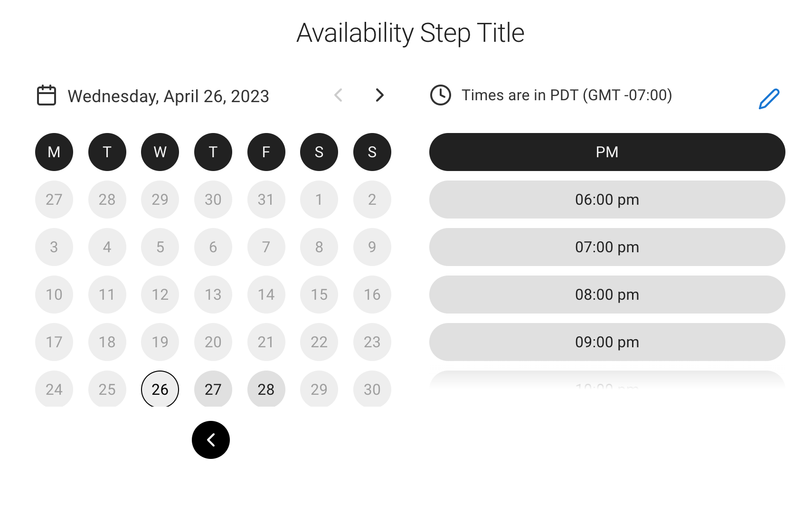812x514 pixels.
Task: Click the Wednesday, April 26, 2023 date label
Action: 169,96
